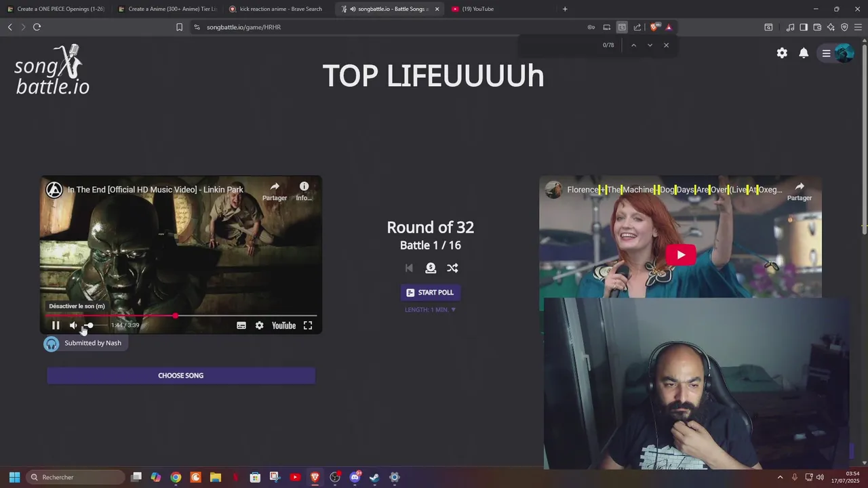
Task: Reload the songbattle page
Action: click(37, 27)
